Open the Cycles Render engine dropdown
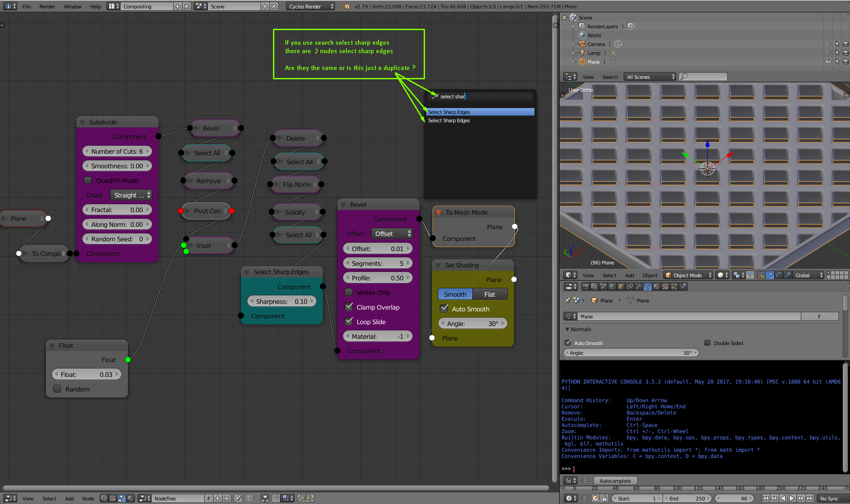 point(310,6)
